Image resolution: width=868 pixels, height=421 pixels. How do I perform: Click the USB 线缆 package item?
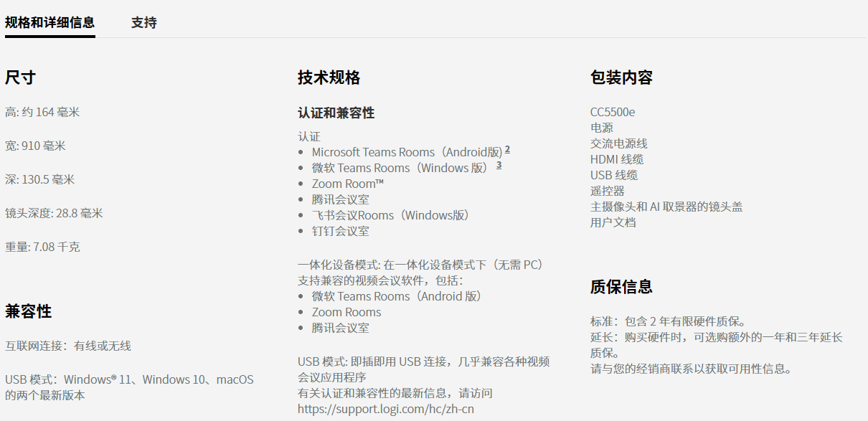pos(614,175)
